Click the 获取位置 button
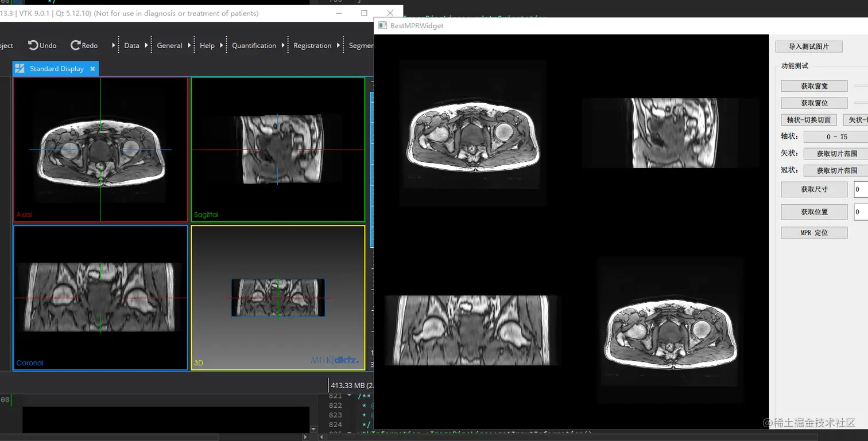 814,212
